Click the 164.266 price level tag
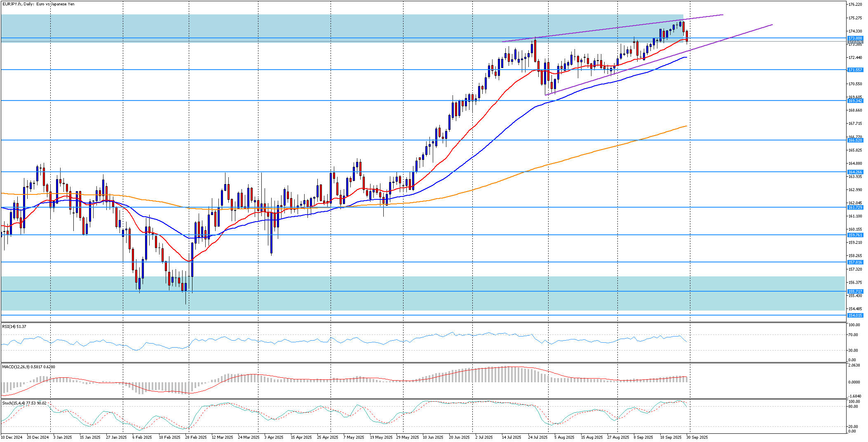 [x=855, y=172]
